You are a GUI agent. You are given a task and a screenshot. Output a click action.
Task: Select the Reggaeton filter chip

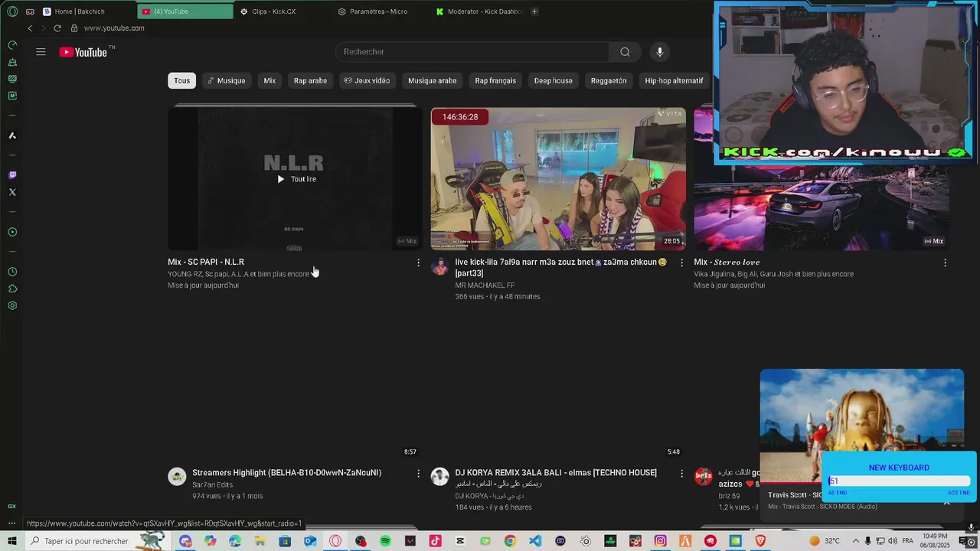[x=609, y=80]
